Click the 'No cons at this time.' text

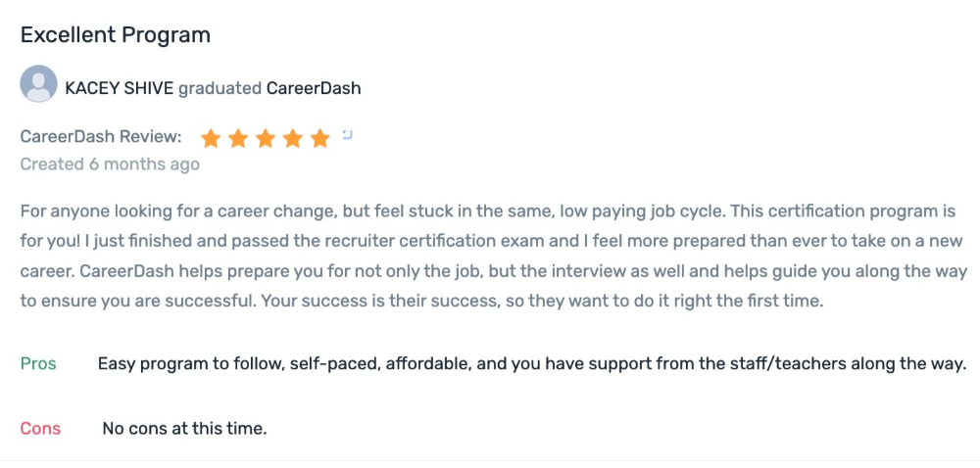coord(185,429)
